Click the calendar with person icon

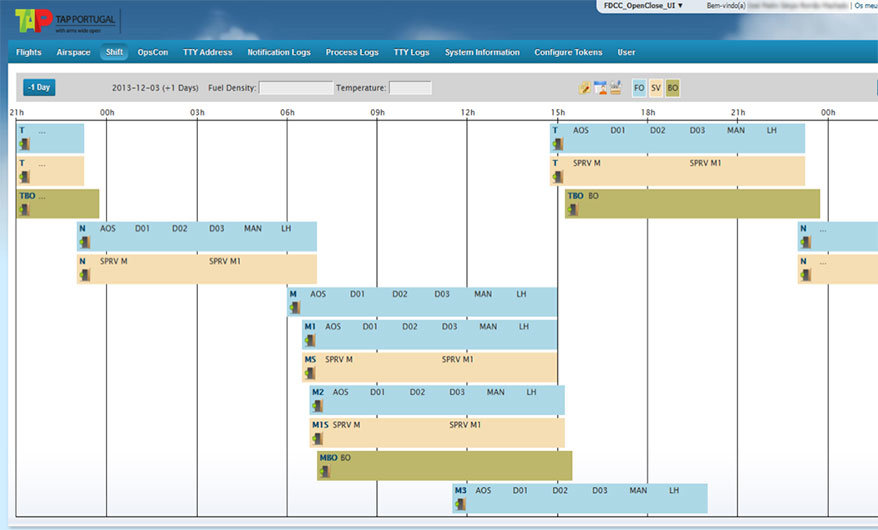[x=599, y=88]
